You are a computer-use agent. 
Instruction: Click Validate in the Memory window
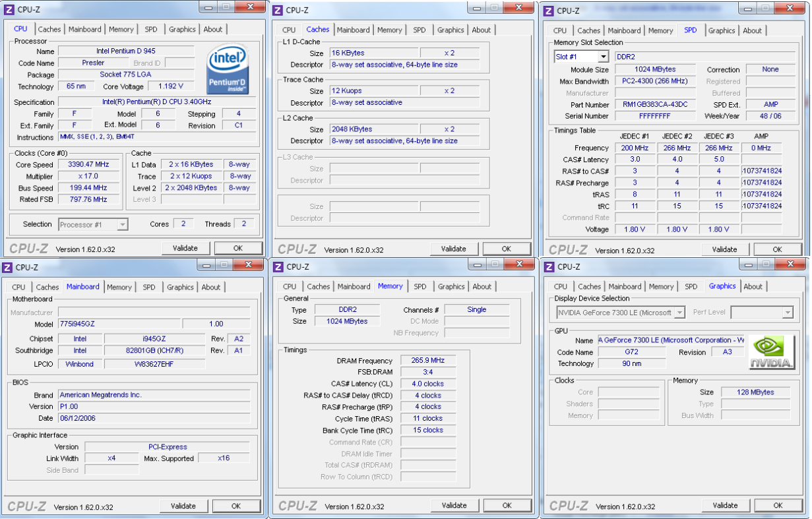(454, 505)
